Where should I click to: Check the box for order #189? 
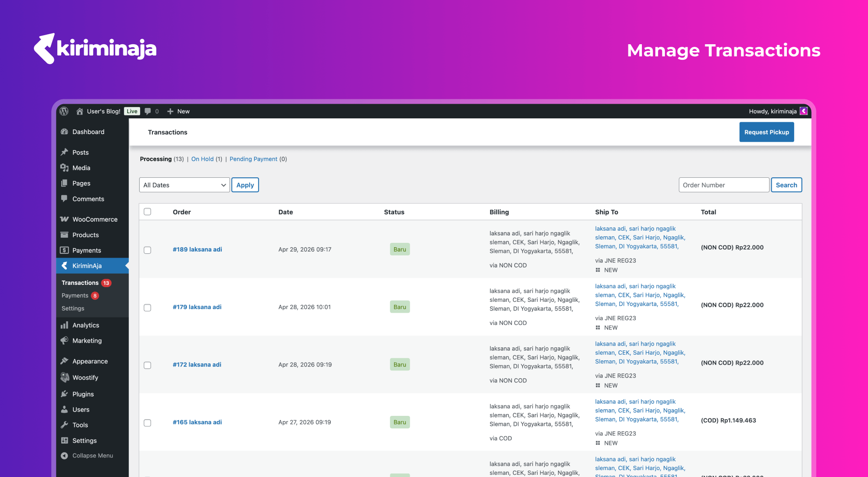(148, 250)
